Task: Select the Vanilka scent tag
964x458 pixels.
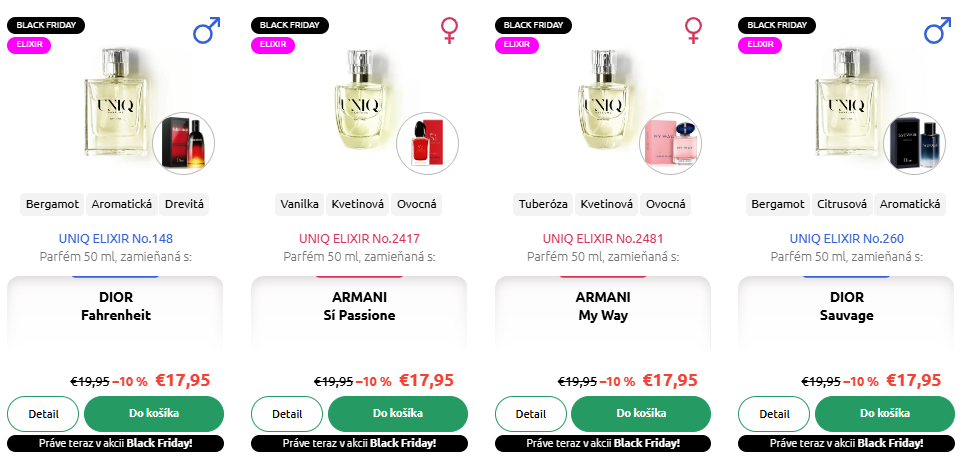Action: pos(299,205)
